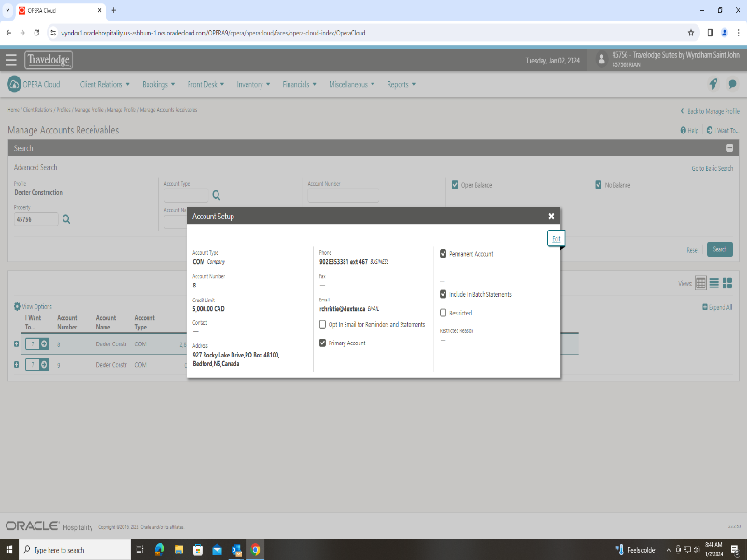Open Google Chrome from the taskbar
The image size is (747, 560).
(x=256, y=550)
